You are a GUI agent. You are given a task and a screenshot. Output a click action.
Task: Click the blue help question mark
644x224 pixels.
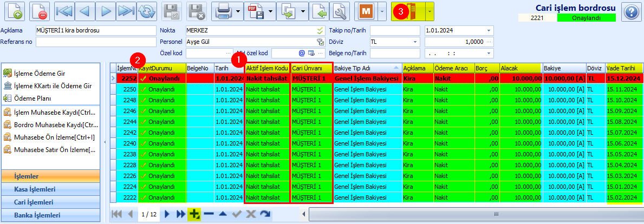click(630, 11)
